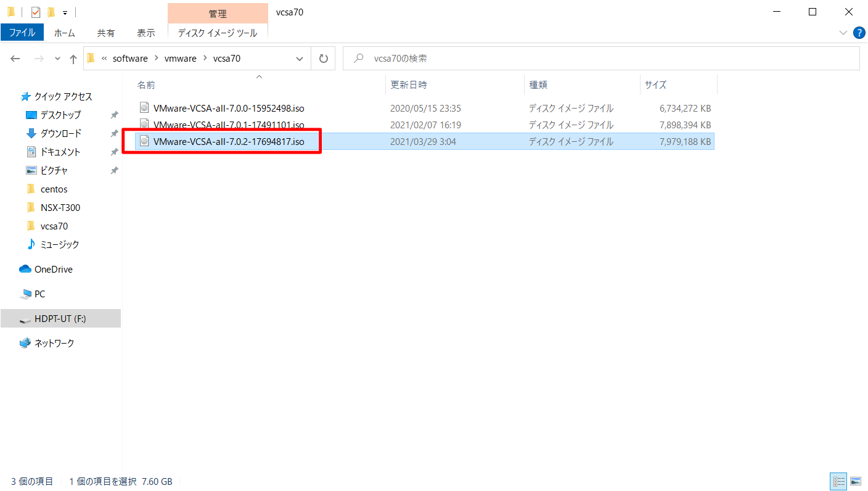
Task: Click the back navigation arrow
Action: pos(15,59)
